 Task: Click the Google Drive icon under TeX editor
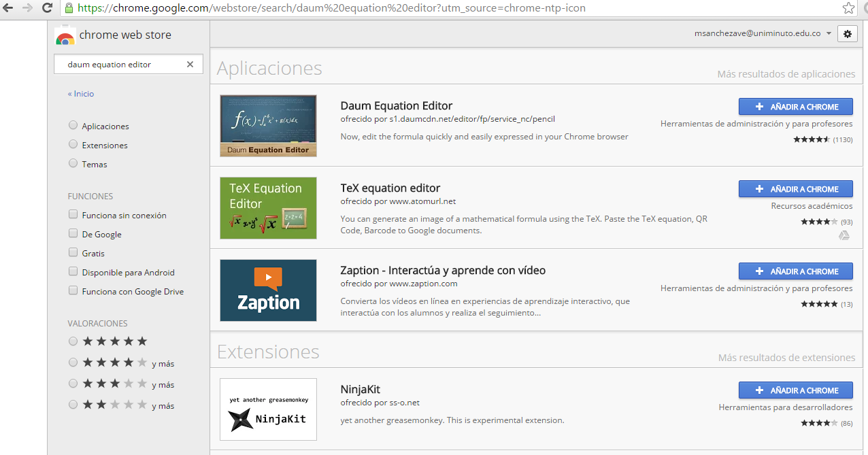point(844,235)
